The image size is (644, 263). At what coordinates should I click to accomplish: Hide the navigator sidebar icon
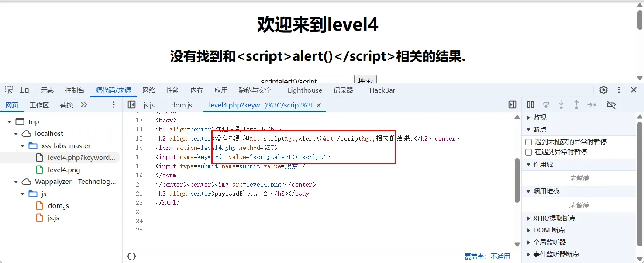tap(131, 105)
